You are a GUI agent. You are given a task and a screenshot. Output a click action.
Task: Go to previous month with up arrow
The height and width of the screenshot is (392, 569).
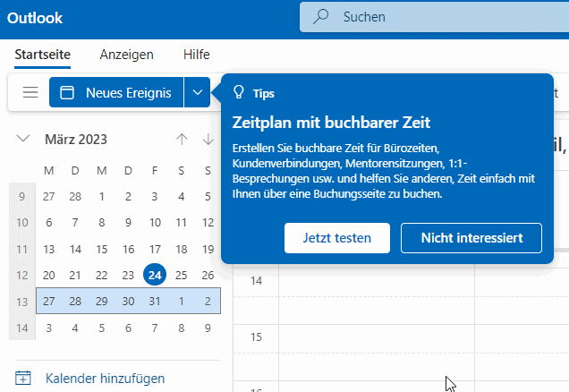coord(182,139)
